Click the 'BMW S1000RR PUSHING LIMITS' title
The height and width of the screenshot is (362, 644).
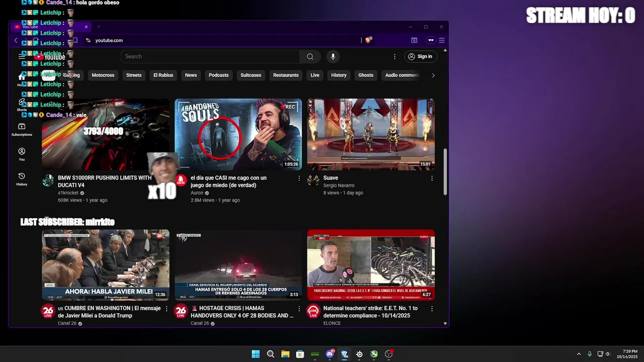(105, 182)
